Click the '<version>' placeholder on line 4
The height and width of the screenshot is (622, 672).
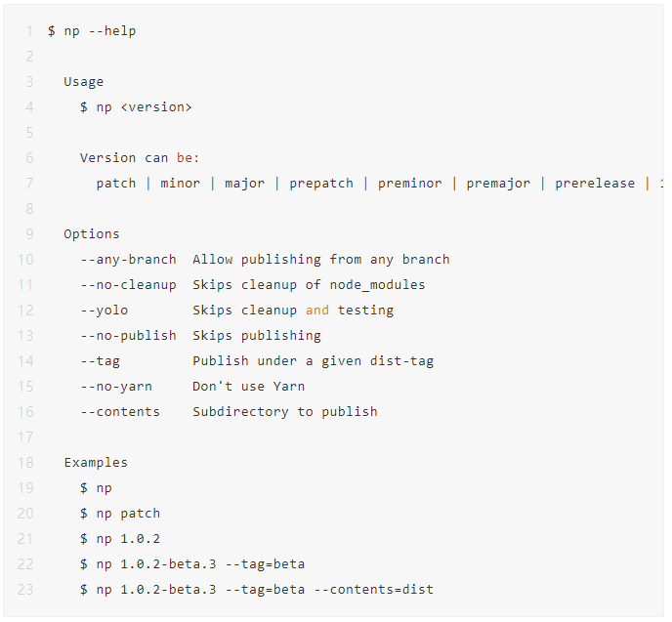pyautogui.click(x=156, y=107)
